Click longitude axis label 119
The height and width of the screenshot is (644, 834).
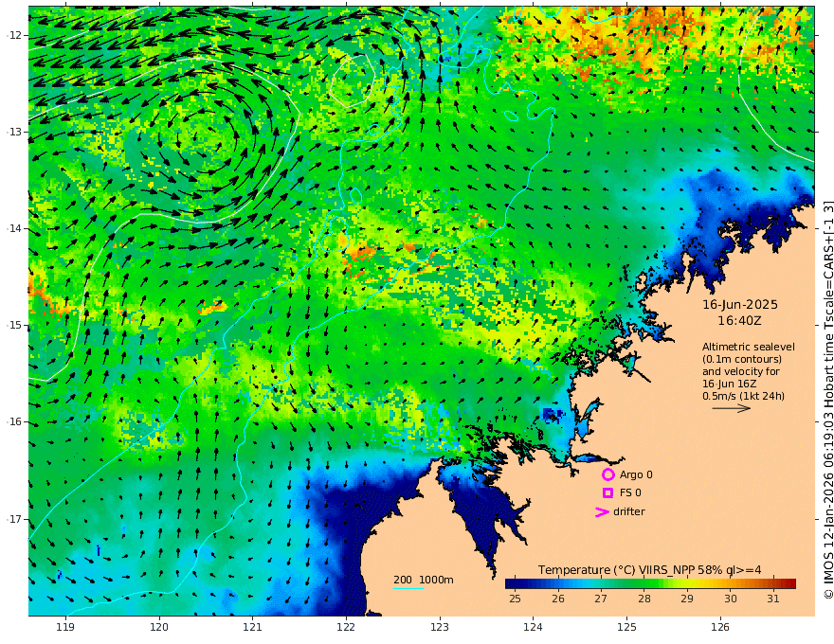[65, 627]
